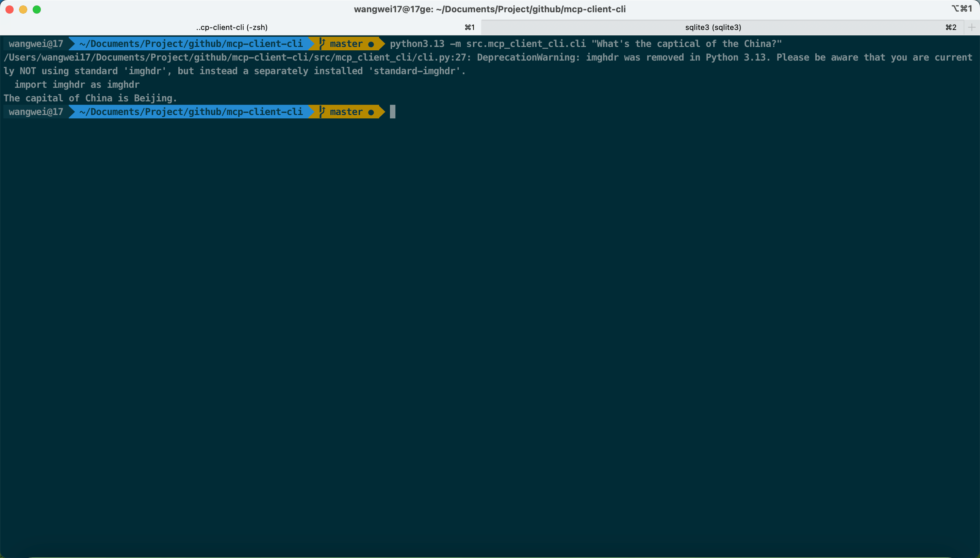Click the directory path segment in second prompt
Screen dimensions: 980x558
click(x=191, y=112)
